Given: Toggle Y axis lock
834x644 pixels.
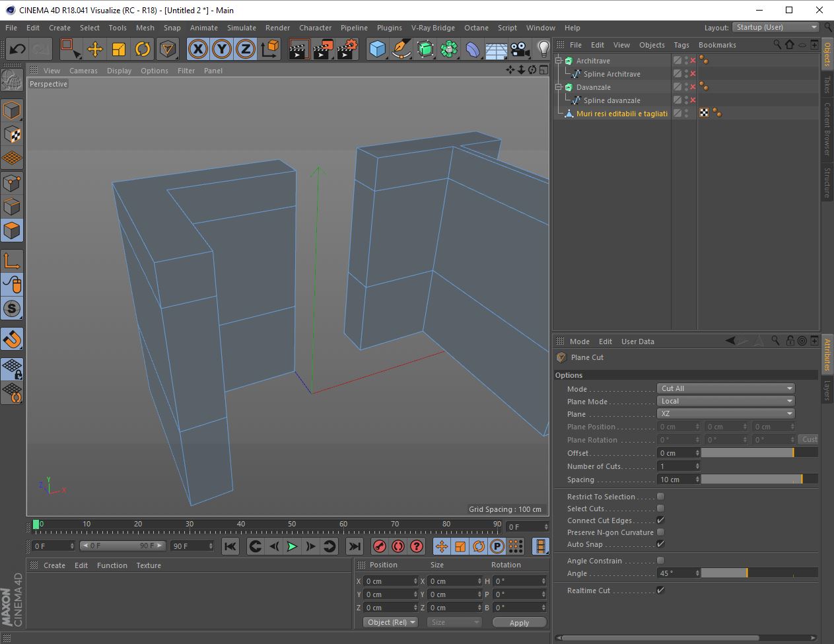Looking at the screenshot, I should pos(221,49).
